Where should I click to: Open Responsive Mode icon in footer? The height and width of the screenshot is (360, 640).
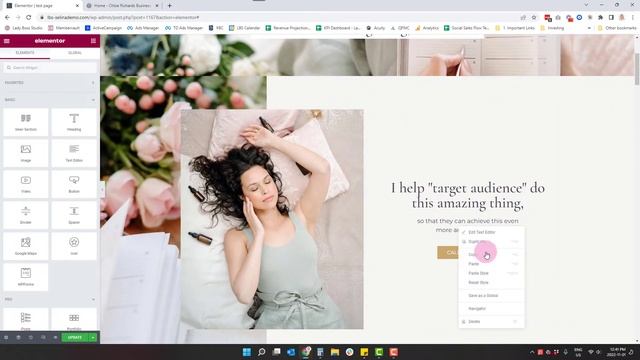point(43,338)
